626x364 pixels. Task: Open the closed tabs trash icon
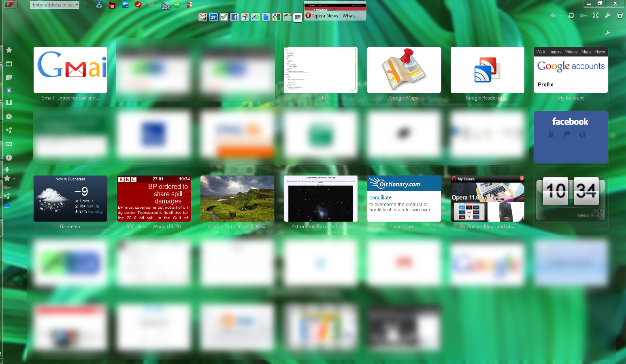click(620, 15)
